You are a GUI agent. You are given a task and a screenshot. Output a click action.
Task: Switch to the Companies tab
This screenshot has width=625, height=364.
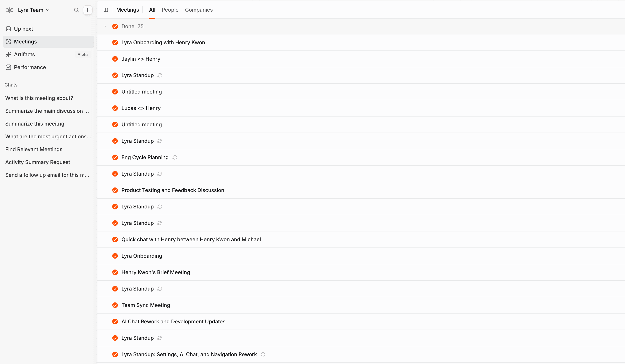click(x=199, y=10)
